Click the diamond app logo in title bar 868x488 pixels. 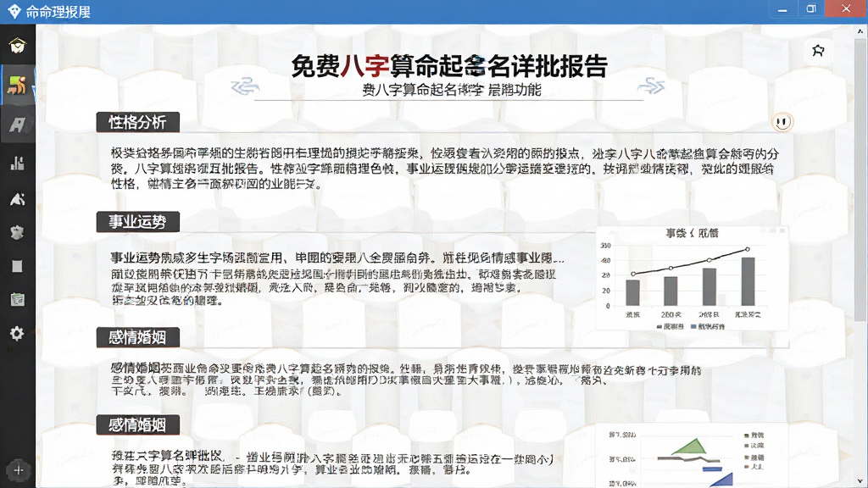(14, 11)
